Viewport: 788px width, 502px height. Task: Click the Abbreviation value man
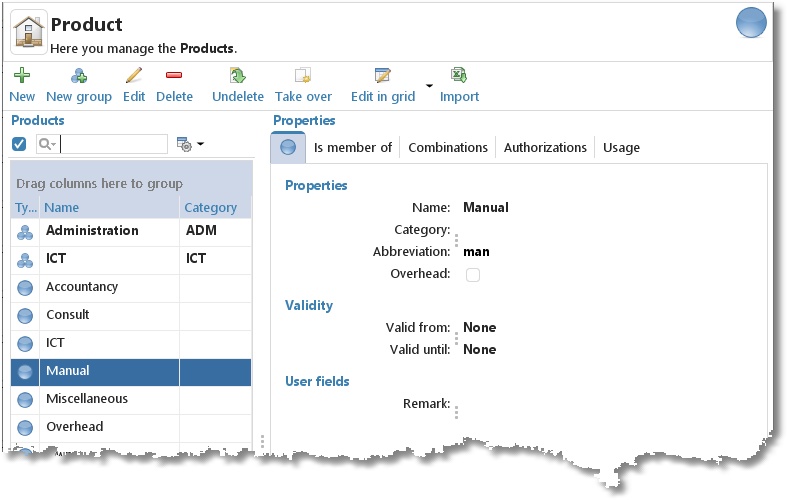click(476, 252)
